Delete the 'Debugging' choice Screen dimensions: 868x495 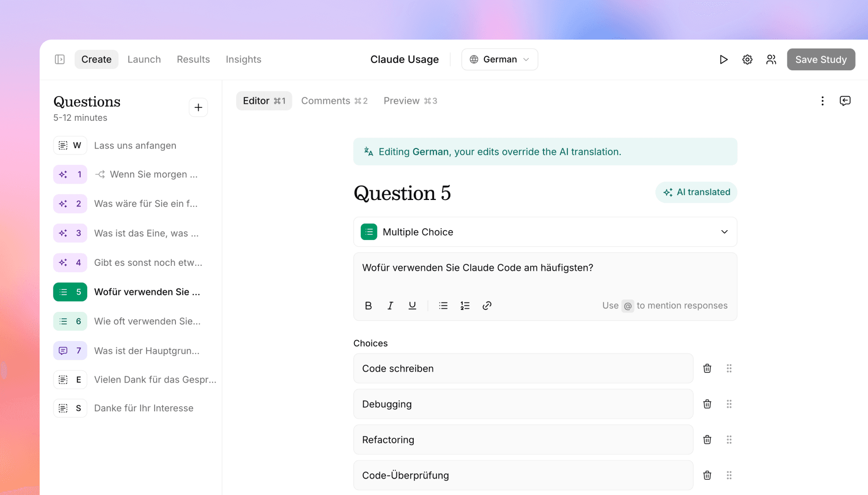pos(707,404)
